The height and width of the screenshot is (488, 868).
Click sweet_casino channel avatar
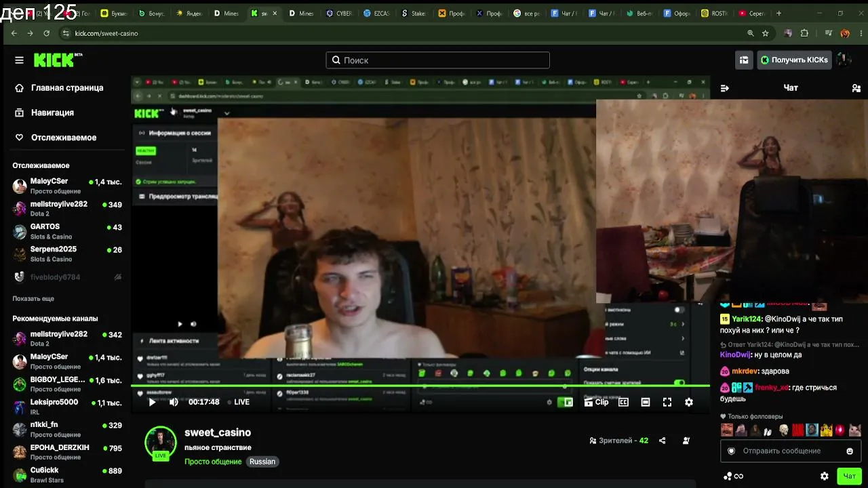tap(161, 443)
